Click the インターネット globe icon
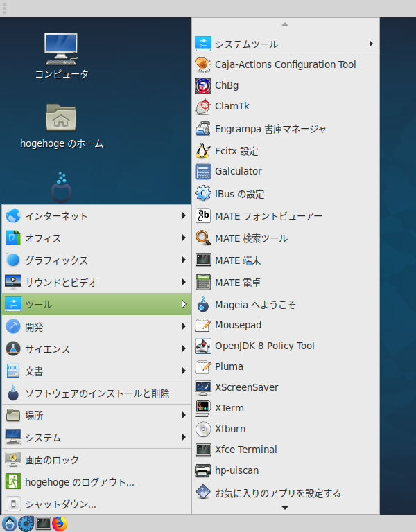Image resolution: width=416 pixels, height=532 pixels. [x=13, y=215]
